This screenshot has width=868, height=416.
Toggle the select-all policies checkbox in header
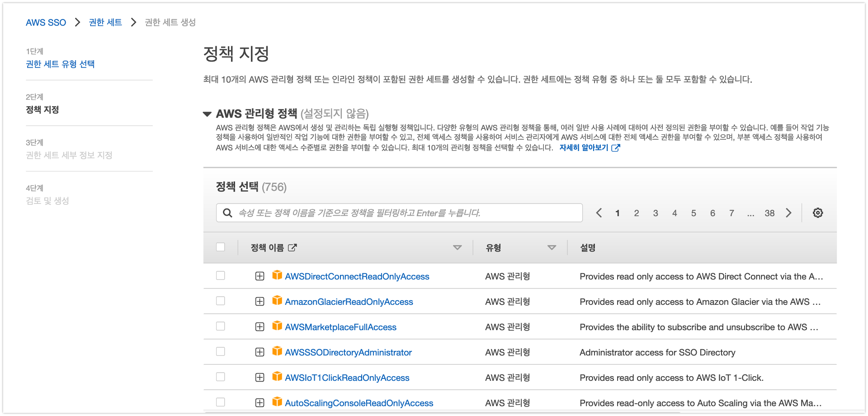tap(221, 247)
